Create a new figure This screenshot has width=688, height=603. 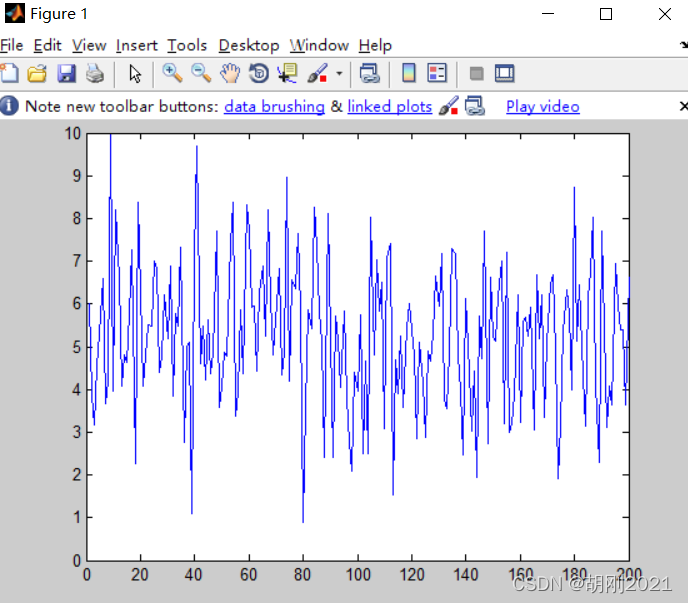point(10,73)
